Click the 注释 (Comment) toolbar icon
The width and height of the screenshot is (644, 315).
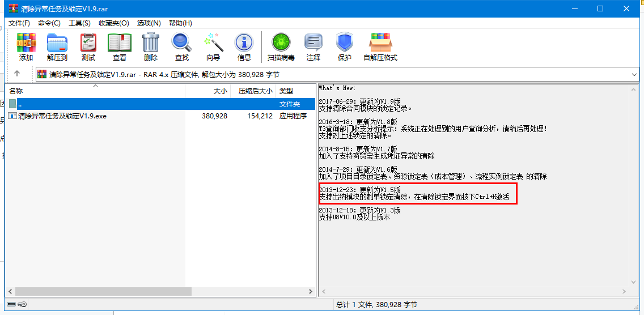(313, 42)
